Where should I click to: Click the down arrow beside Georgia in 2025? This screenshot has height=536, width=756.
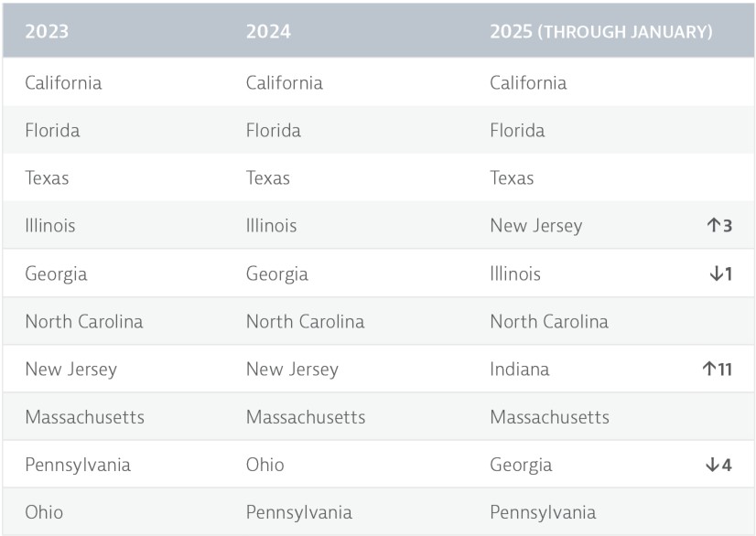pyautogui.click(x=713, y=465)
